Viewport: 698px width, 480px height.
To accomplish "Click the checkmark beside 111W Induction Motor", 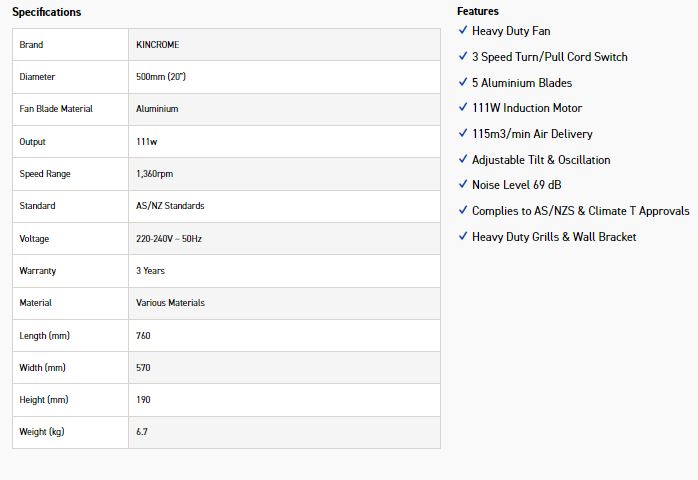I will (463, 108).
